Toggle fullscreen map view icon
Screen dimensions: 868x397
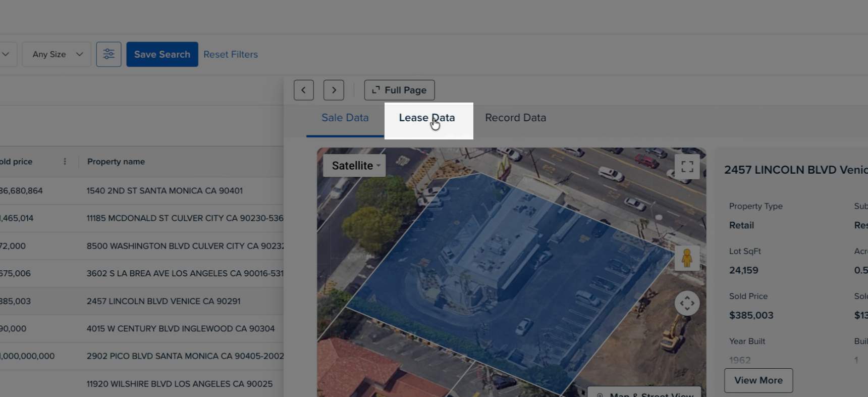click(x=687, y=167)
